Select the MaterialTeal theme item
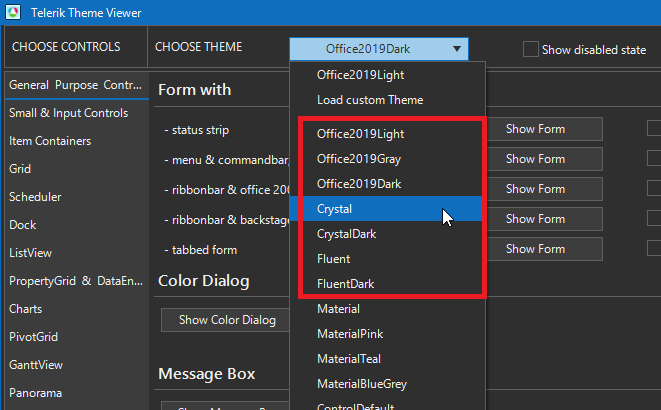The height and width of the screenshot is (410, 661). (x=349, y=359)
